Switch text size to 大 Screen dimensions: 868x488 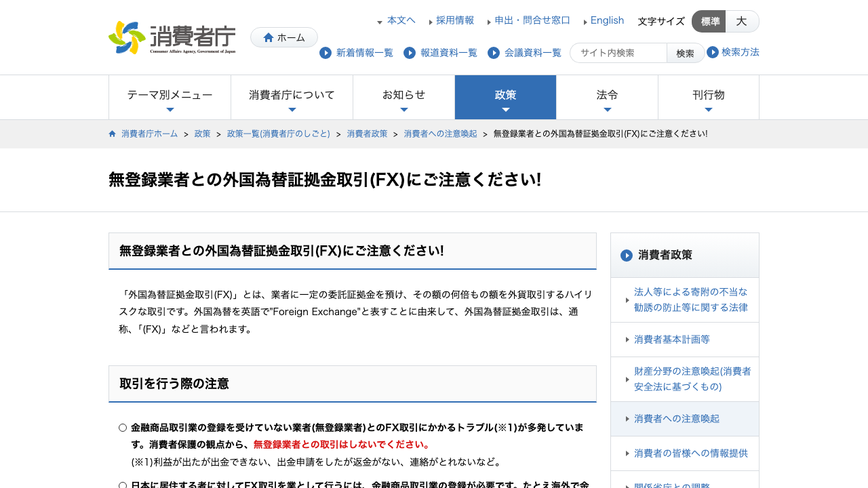742,21
